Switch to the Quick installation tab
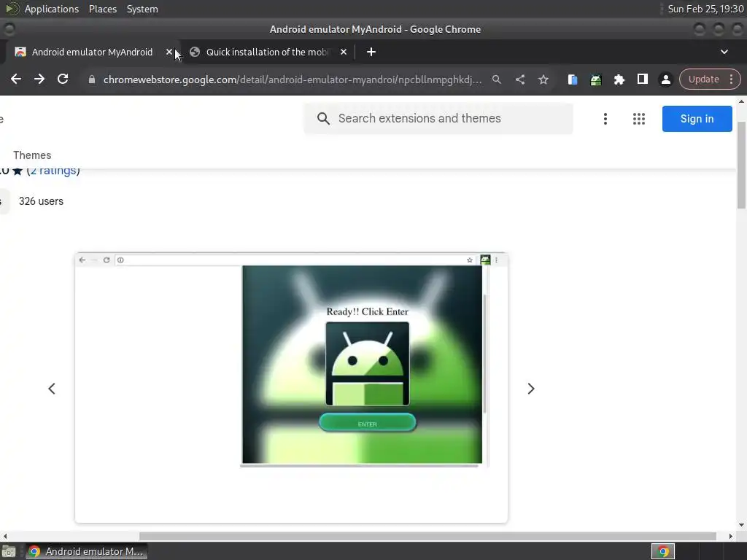This screenshot has width=747, height=560. coord(267,52)
